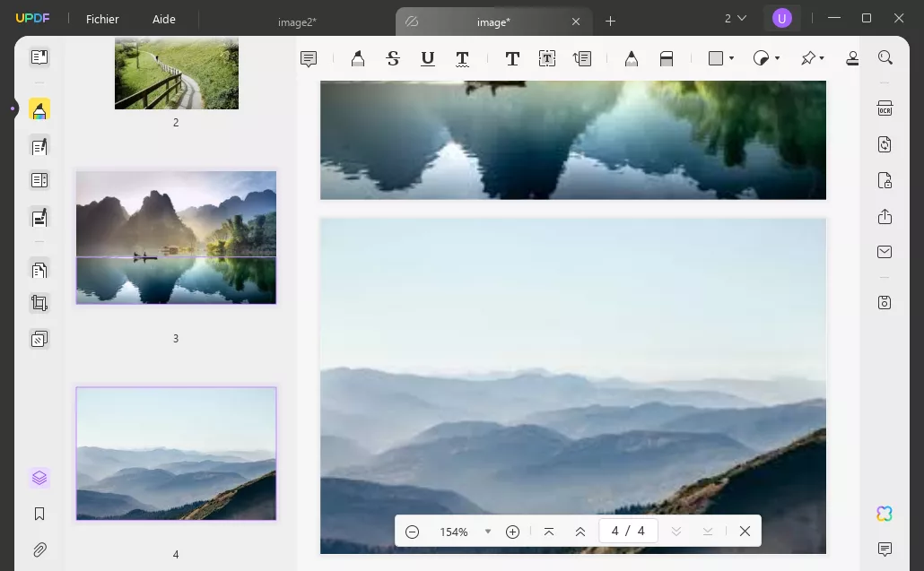924x571 pixels.
Task: Select the Strikethrough text tool
Action: pyautogui.click(x=392, y=58)
